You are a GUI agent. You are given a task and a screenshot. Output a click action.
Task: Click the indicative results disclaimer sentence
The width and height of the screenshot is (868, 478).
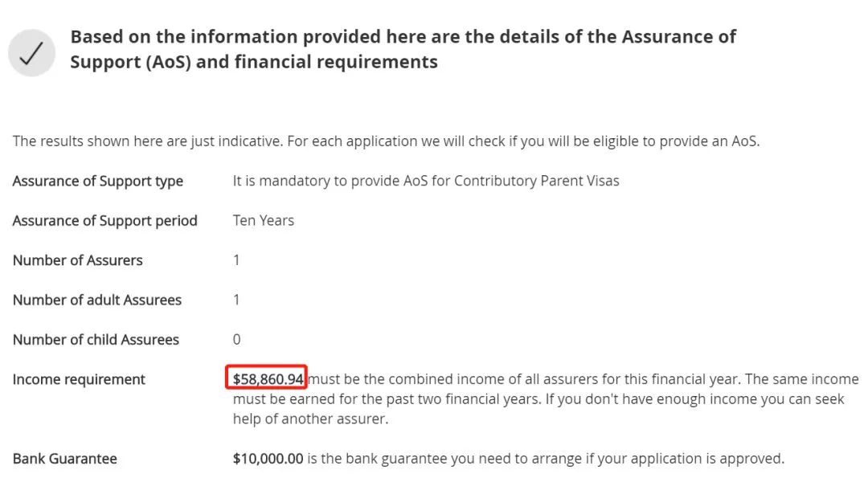pos(386,141)
